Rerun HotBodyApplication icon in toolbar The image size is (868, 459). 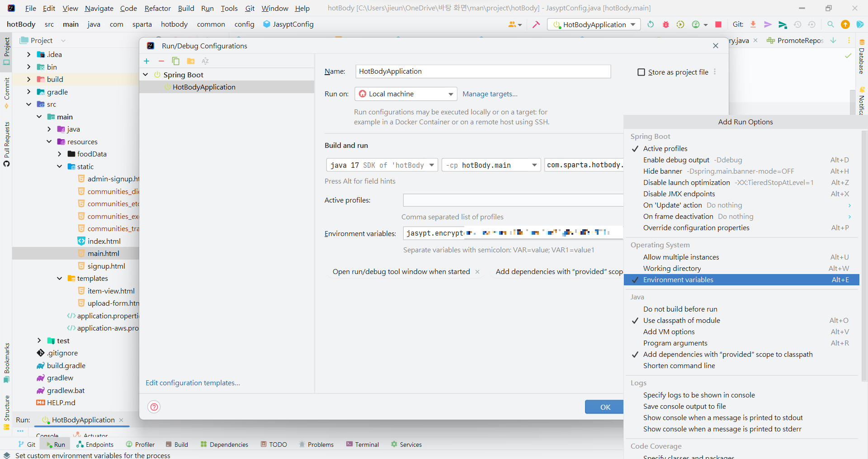651,24
